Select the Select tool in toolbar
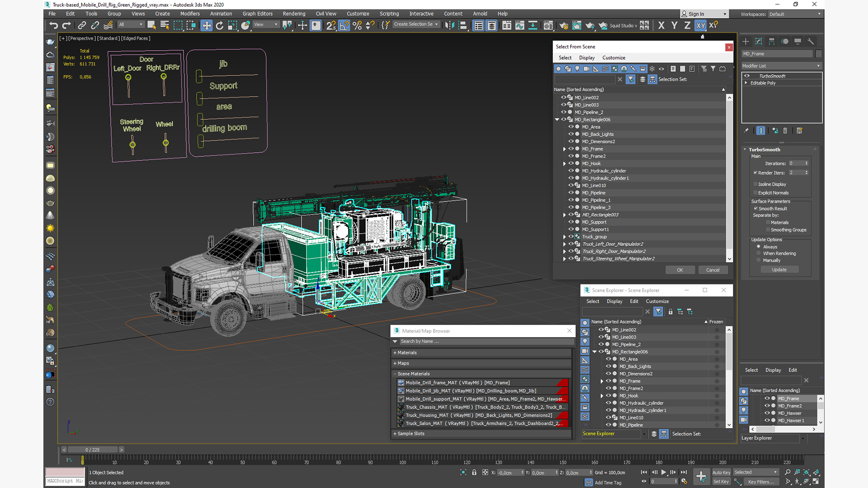The image size is (868, 488). pyautogui.click(x=152, y=25)
